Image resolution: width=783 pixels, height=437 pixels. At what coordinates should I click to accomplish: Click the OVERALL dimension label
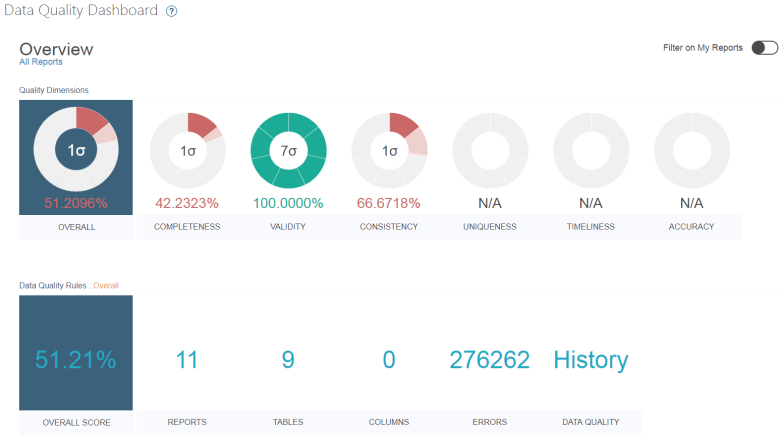[76, 227]
